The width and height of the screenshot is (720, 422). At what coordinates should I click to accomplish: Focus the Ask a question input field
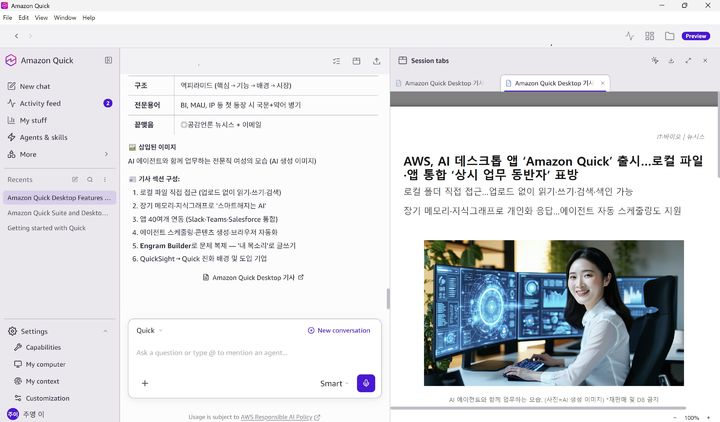click(255, 353)
